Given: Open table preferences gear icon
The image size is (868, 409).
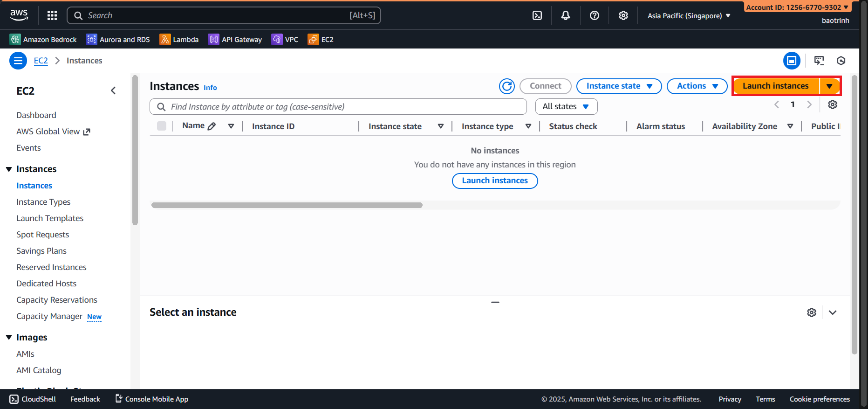Looking at the screenshot, I should [833, 104].
